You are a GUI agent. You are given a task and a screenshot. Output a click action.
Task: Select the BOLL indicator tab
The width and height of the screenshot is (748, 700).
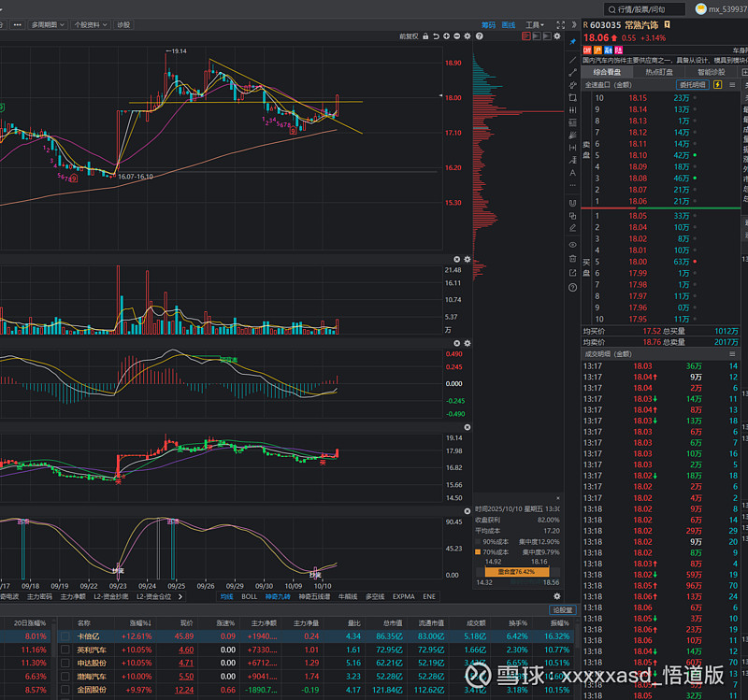click(249, 595)
